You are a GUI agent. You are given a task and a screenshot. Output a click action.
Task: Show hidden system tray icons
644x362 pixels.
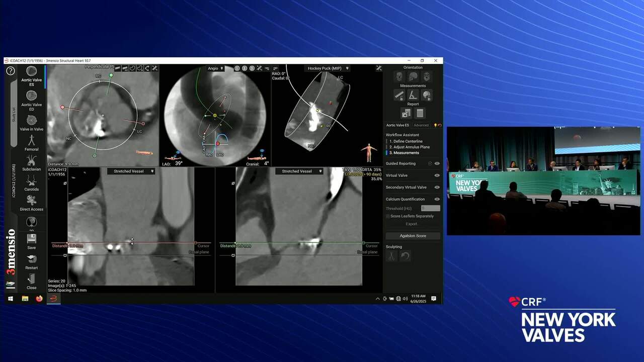(378, 299)
